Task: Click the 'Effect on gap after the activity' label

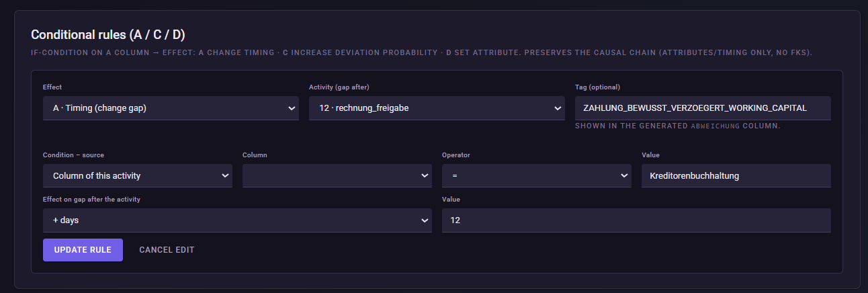Action: (x=91, y=200)
